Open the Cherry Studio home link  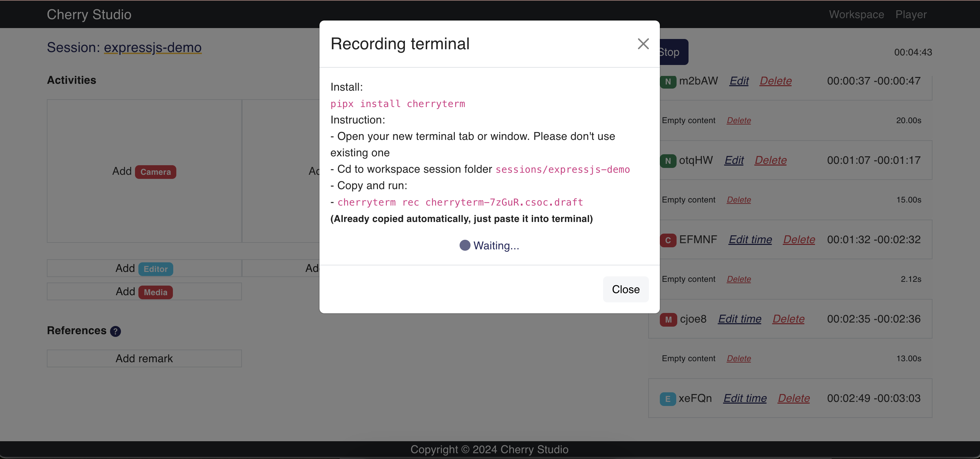tap(89, 14)
